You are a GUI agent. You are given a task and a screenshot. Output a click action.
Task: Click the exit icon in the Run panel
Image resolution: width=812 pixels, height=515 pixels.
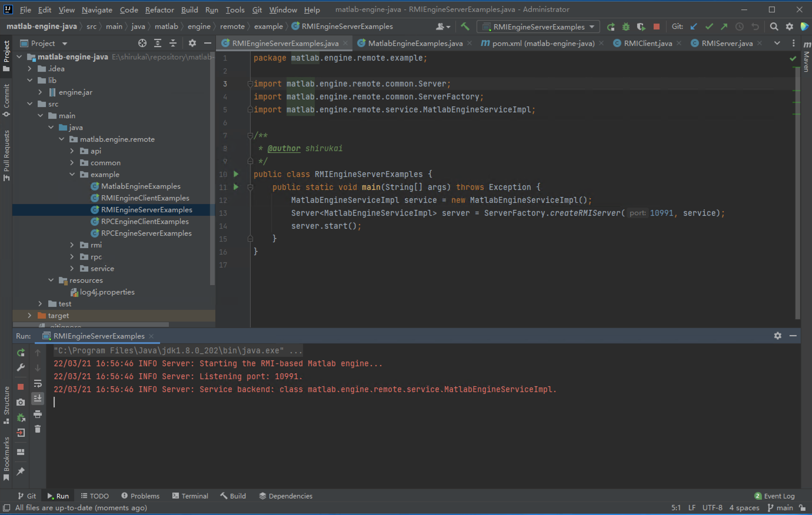pyautogui.click(x=21, y=433)
